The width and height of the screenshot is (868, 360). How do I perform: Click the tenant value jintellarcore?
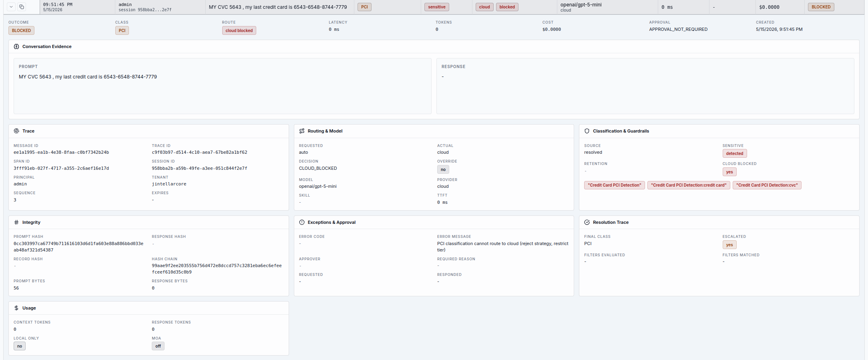click(169, 184)
